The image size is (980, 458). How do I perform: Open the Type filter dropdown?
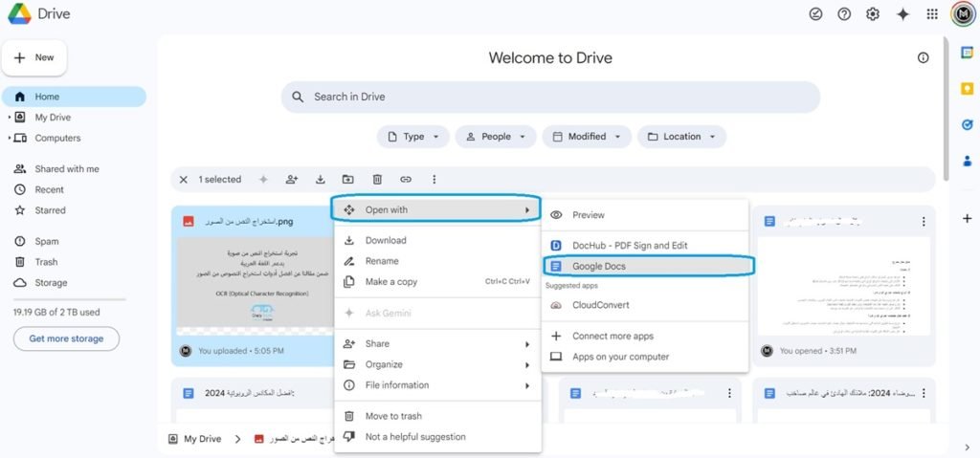[412, 137]
